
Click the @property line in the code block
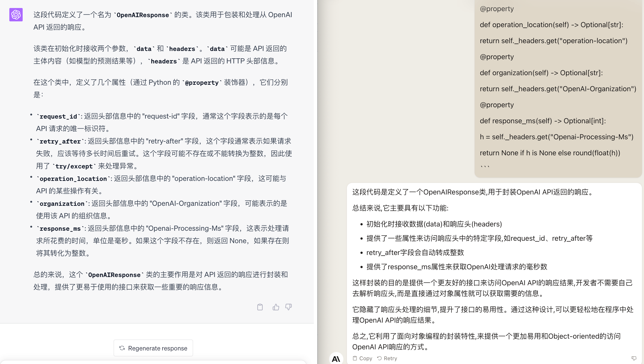pyautogui.click(x=496, y=8)
